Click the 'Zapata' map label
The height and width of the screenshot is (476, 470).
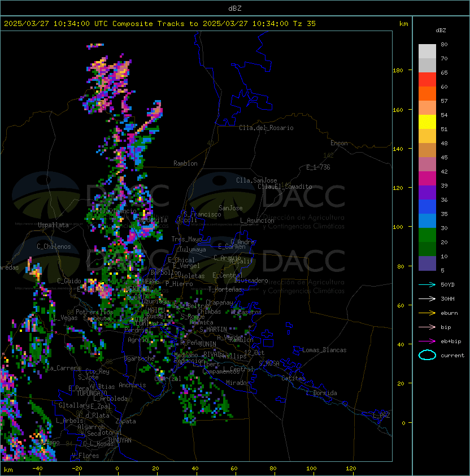pyautogui.click(x=125, y=421)
